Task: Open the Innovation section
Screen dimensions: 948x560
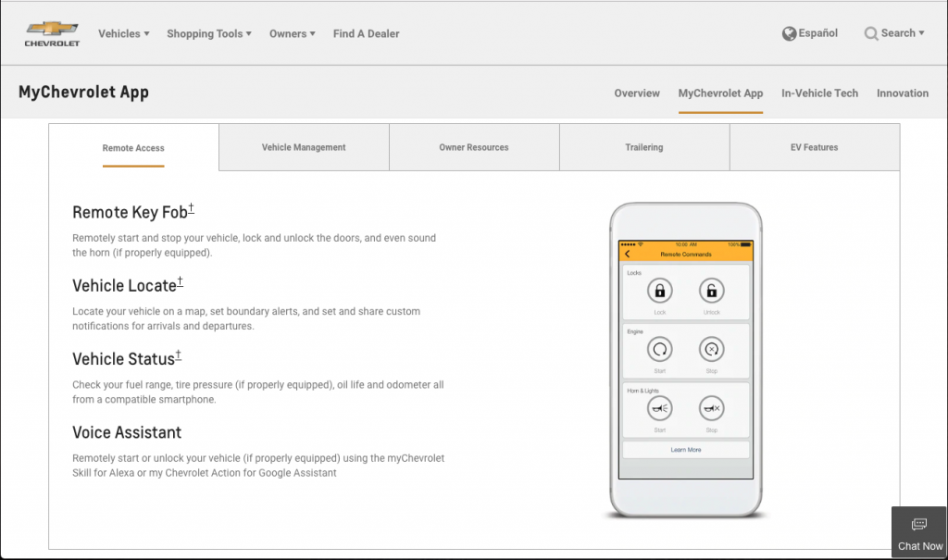Action: click(x=903, y=93)
